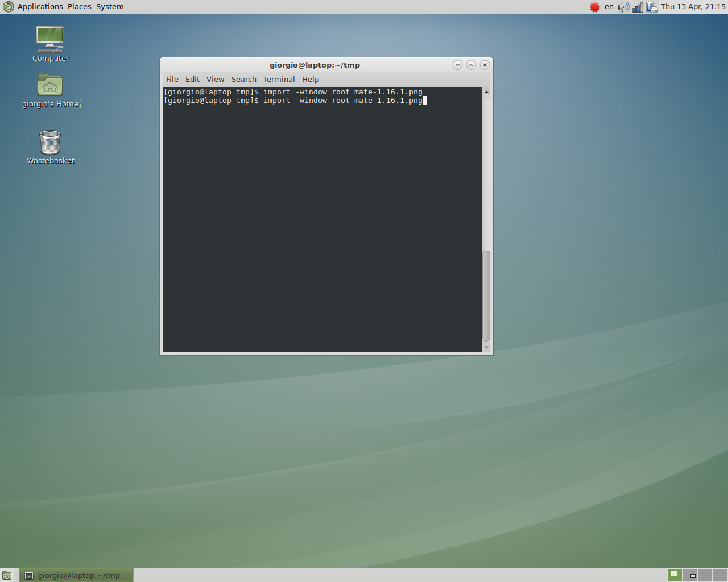This screenshot has height=582, width=728.
Task: Open the volume speaker icon
Action: 623,7
